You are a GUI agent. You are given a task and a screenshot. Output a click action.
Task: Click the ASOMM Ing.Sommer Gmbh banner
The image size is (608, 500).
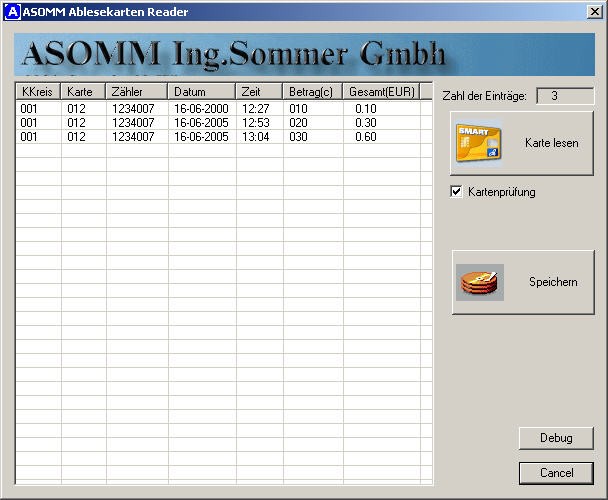pos(304,54)
